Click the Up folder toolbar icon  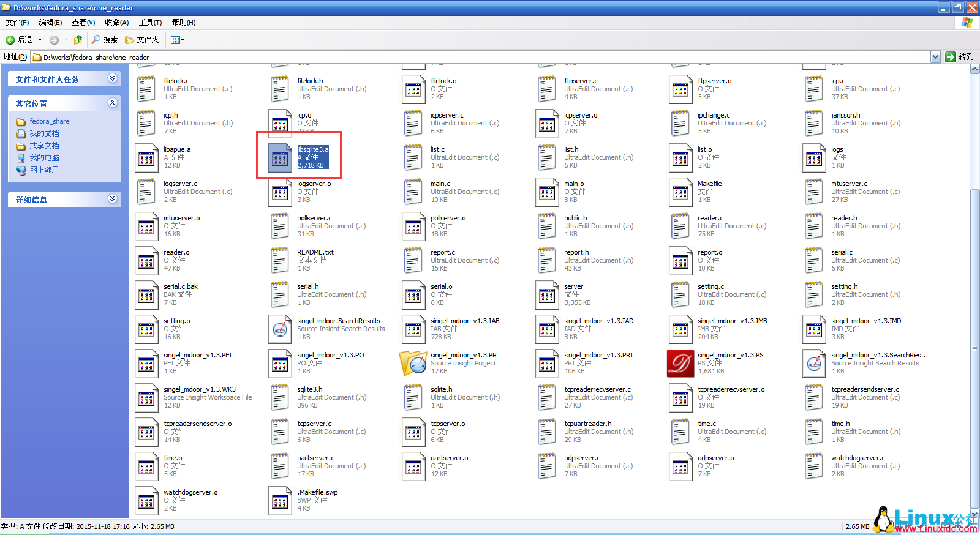[78, 40]
